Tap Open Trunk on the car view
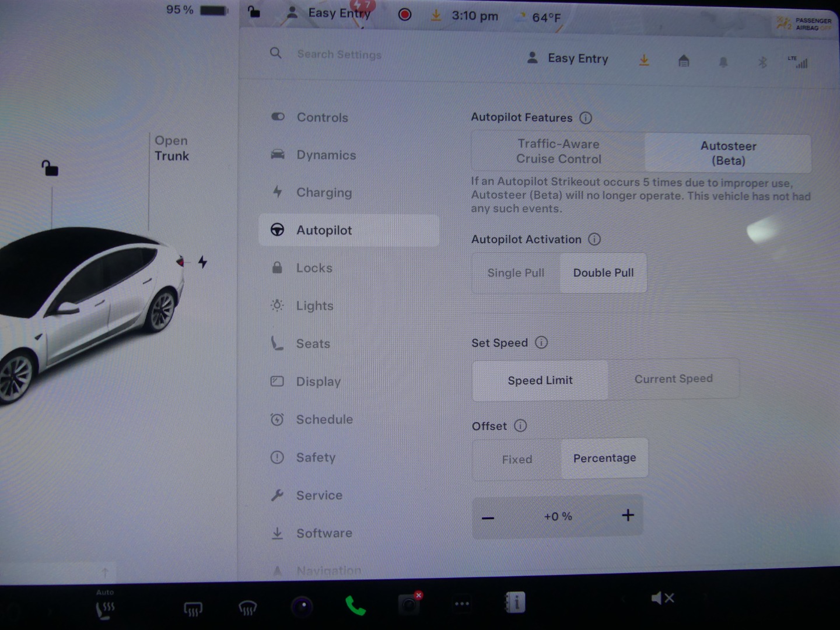This screenshot has height=630, width=840. pyautogui.click(x=171, y=148)
